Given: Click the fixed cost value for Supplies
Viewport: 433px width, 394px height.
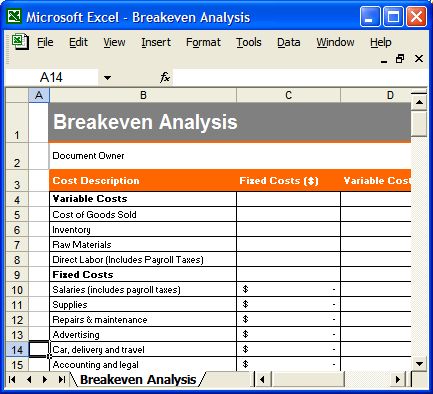Looking at the screenshot, I should click(288, 304).
